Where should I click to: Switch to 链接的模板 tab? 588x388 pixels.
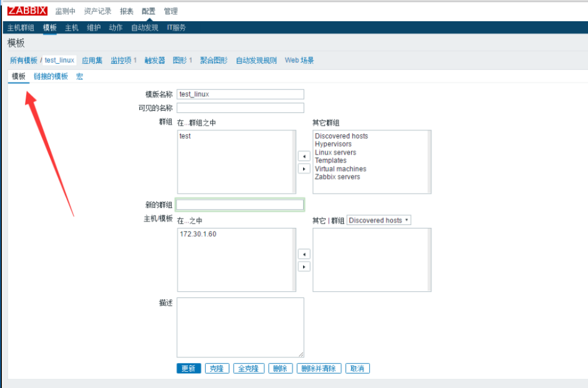(x=51, y=76)
